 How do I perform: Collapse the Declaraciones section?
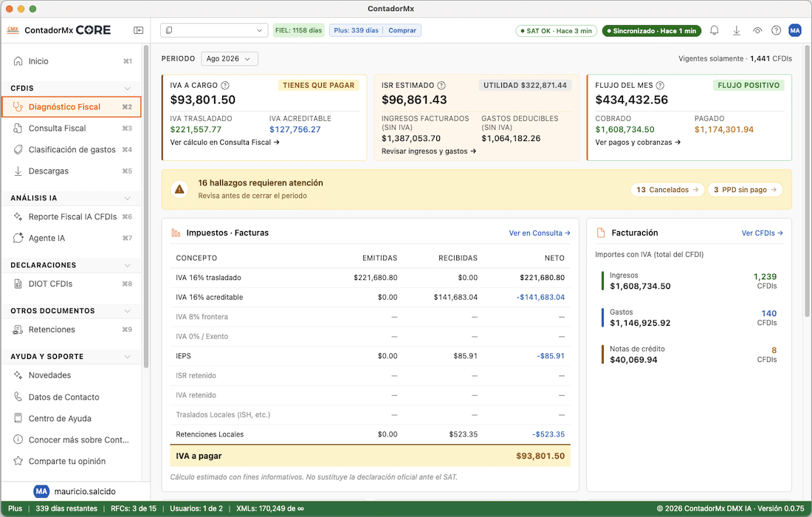pyautogui.click(x=128, y=265)
